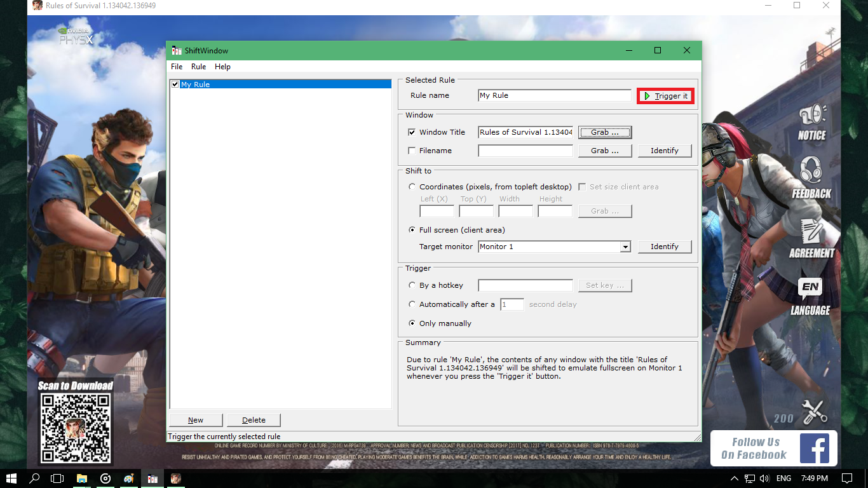Screen dimensions: 868x488
Task: Open the Action Center notification icon
Action: [846, 478]
